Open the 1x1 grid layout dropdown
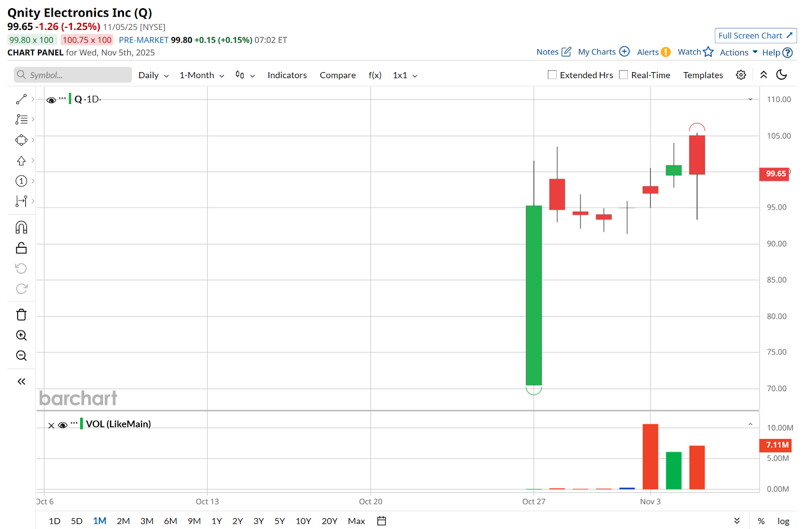 tap(405, 75)
